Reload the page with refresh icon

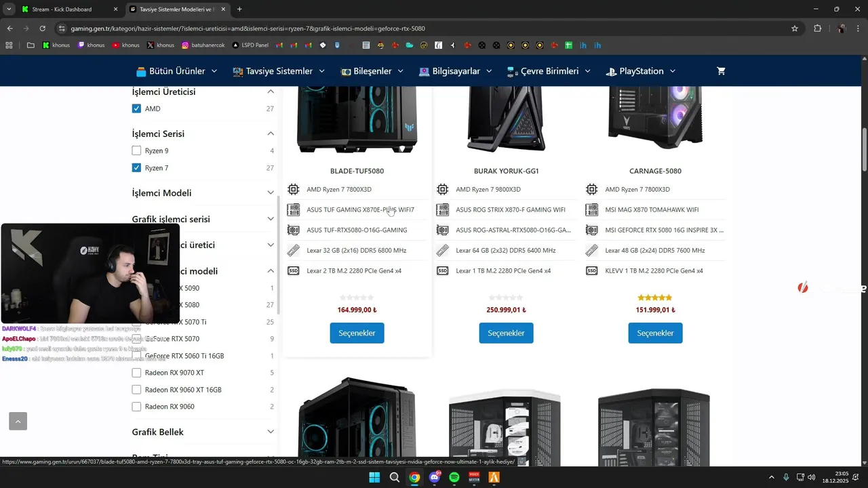coord(43,28)
